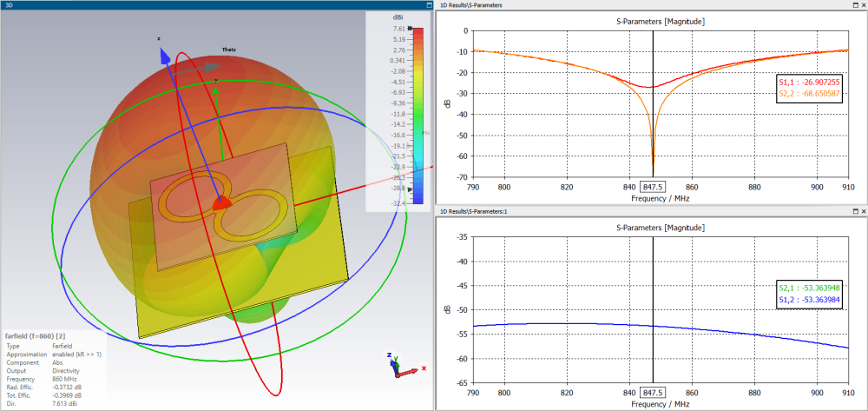
Task: Click the dBi rainbow color bar
Action: [x=418, y=116]
